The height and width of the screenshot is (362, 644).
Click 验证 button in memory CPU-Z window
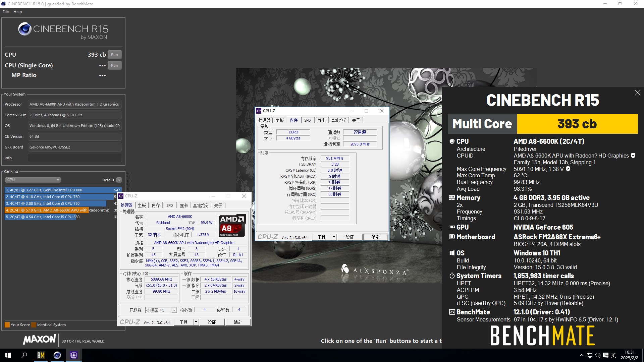[350, 237]
